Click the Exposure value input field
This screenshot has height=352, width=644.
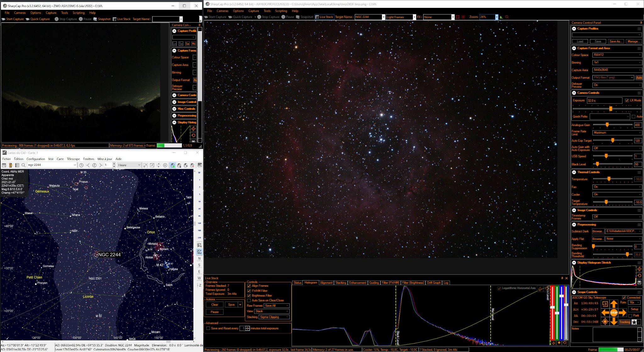pyautogui.click(x=604, y=100)
